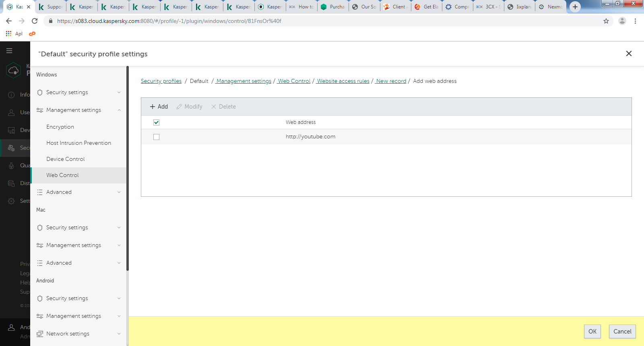Screen dimensions: 644x346
Task: Reload the page in the browser
Action: pos(35,21)
